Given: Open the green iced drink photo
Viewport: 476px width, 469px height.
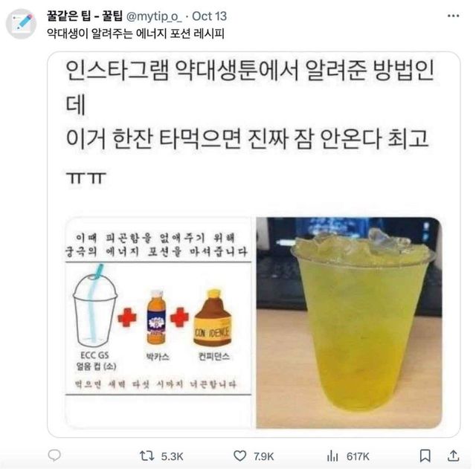Looking at the screenshot, I should 349,323.
